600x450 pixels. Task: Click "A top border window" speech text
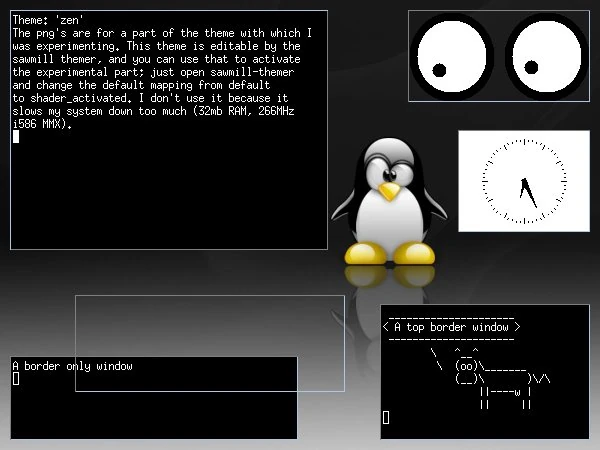452,327
